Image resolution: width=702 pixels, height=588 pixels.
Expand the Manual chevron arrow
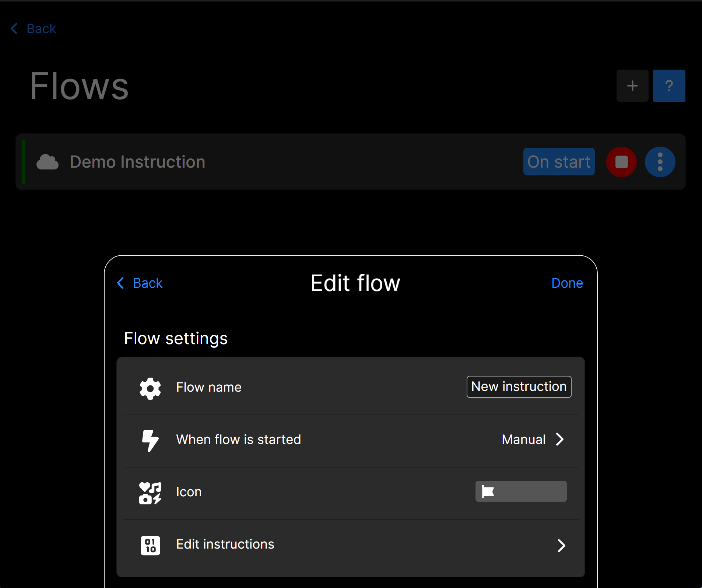(x=560, y=440)
